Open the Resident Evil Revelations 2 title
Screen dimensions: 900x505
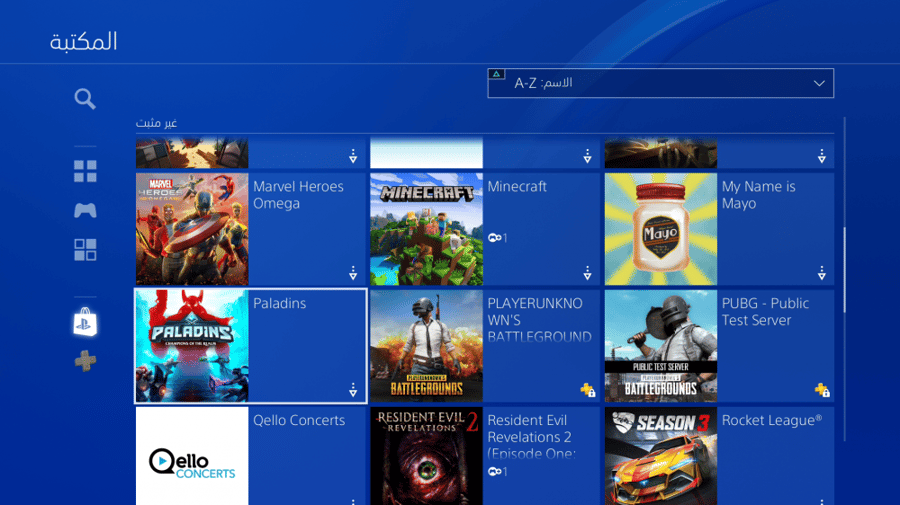pos(531,437)
